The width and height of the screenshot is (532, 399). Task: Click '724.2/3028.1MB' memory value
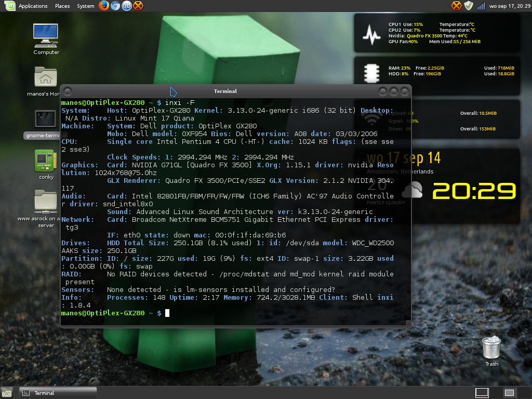pos(286,298)
